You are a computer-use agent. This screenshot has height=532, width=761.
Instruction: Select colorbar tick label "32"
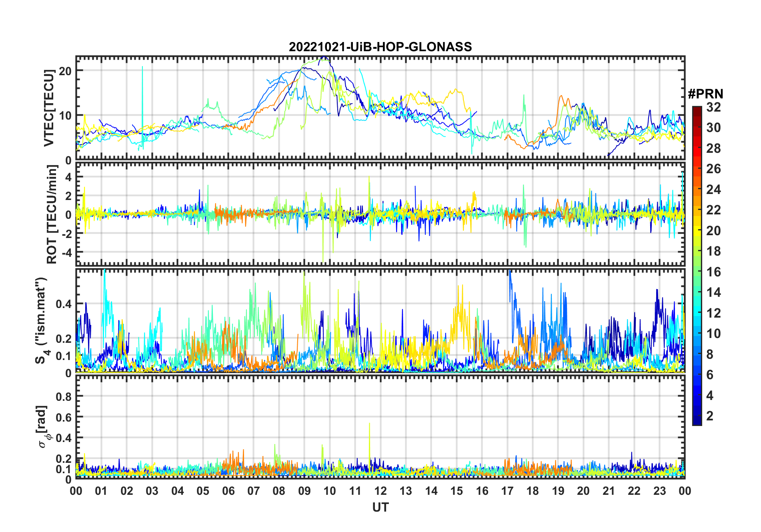713,107
